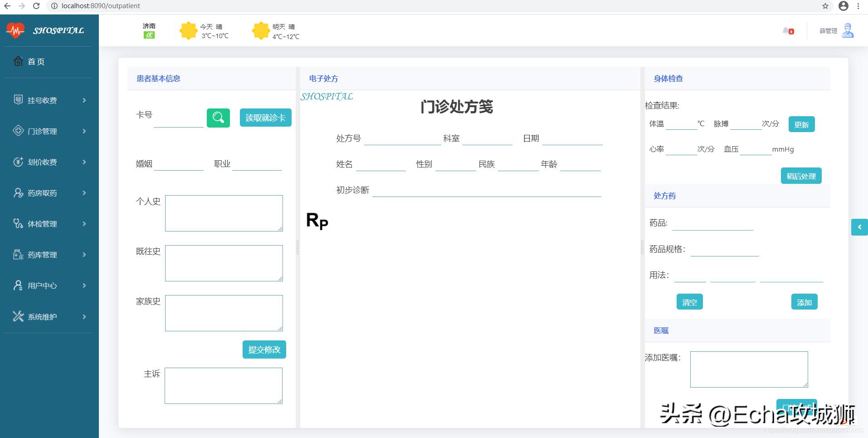Click the SHOSPITAL heart logo
Screen dimensions: 868x438
tap(15, 30)
